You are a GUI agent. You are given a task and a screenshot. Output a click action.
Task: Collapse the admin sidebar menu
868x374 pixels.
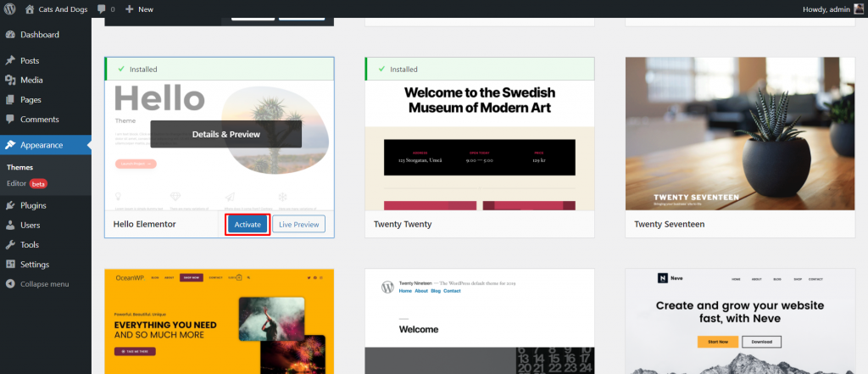(x=37, y=284)
